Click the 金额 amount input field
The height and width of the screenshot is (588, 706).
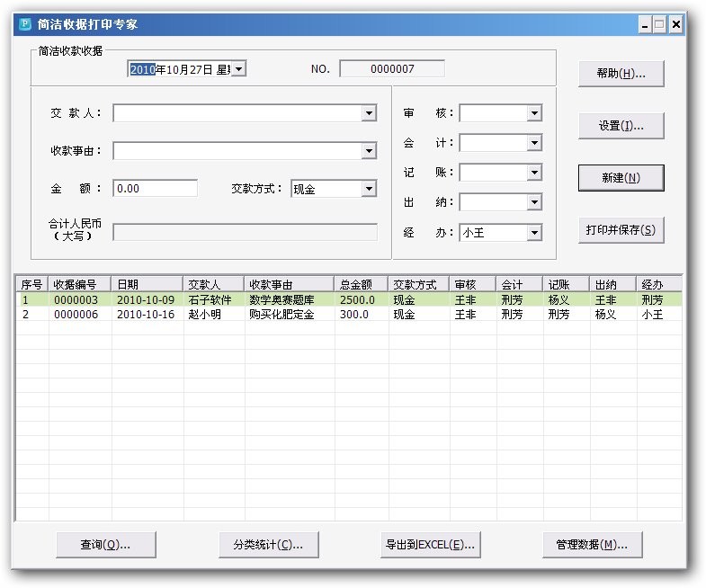[155, 189]
